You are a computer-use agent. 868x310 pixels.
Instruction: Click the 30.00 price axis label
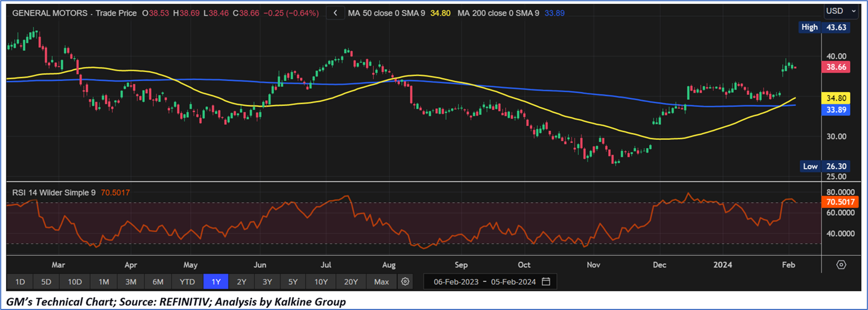pos(836,136)
